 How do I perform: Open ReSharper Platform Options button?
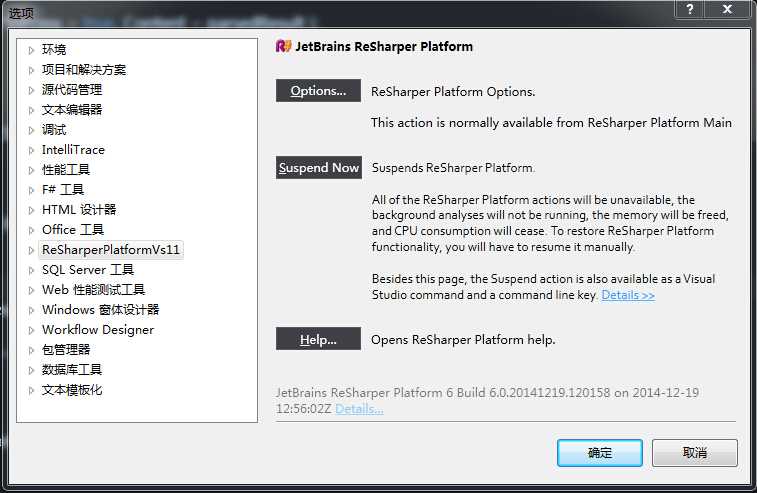(x=318, y=91)
